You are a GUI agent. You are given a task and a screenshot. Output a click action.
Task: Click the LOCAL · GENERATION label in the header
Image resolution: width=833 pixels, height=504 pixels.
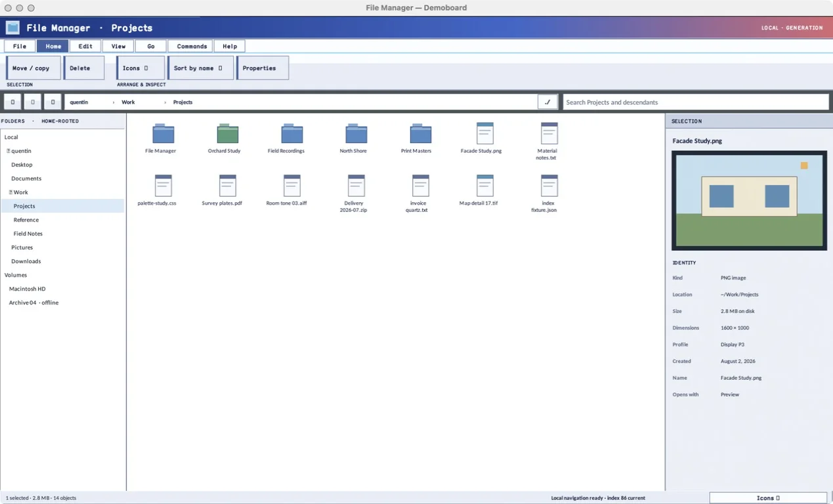click(792, 28)
